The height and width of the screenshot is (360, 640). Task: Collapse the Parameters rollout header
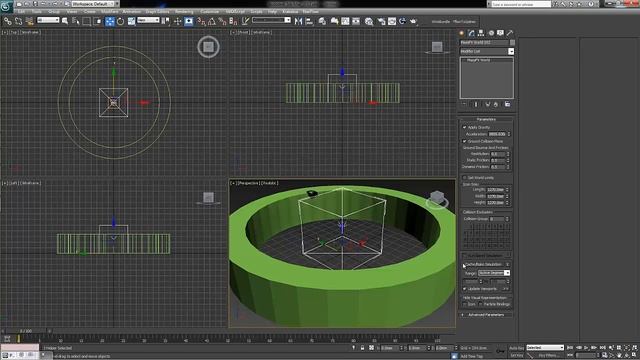click(x=486, y=120)
